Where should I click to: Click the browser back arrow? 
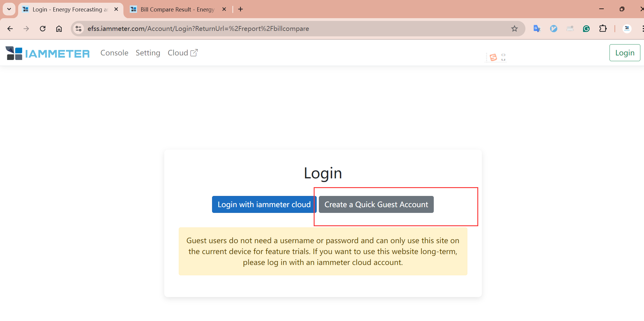click(10, 28)
